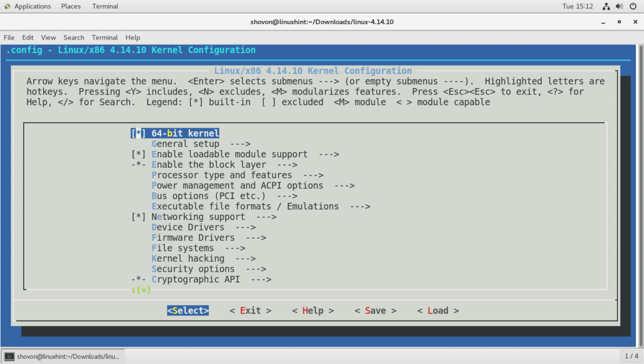Click the <Select> button

click(x=188, y=311)
